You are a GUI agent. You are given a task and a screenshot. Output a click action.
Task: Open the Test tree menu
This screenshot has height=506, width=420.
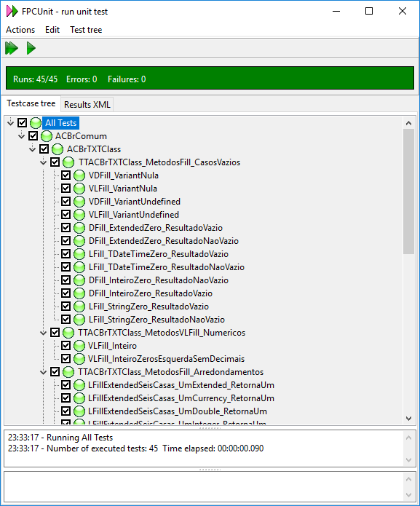point(86,30)
